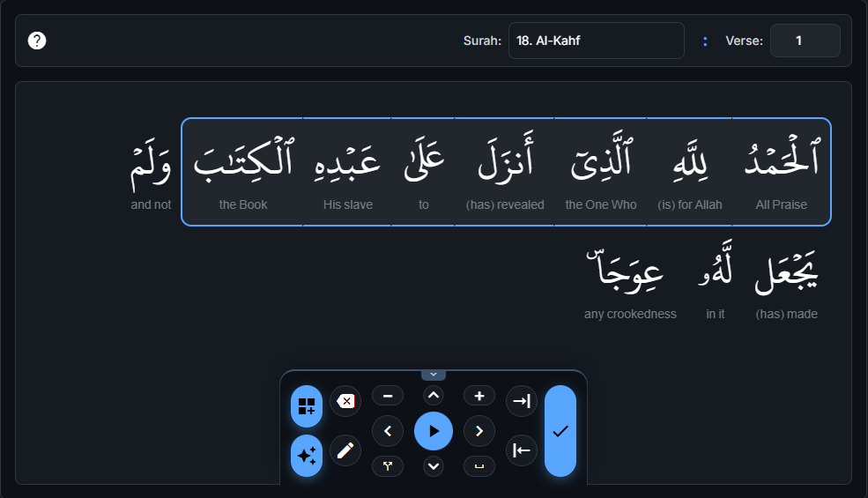Click the backspace delete icon button

pos(345,401)
